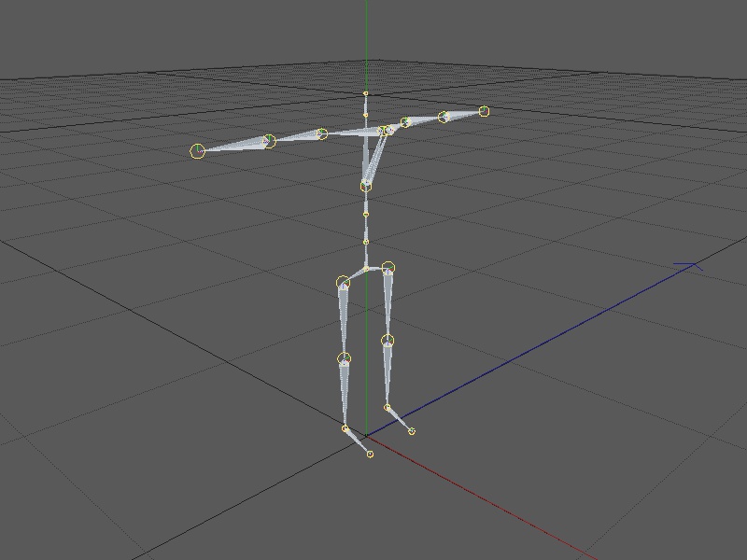This screenshot has width=747, height=560.
Task: Select the elbow joint of the viewer's-right arm
Action: pos(405,122)
